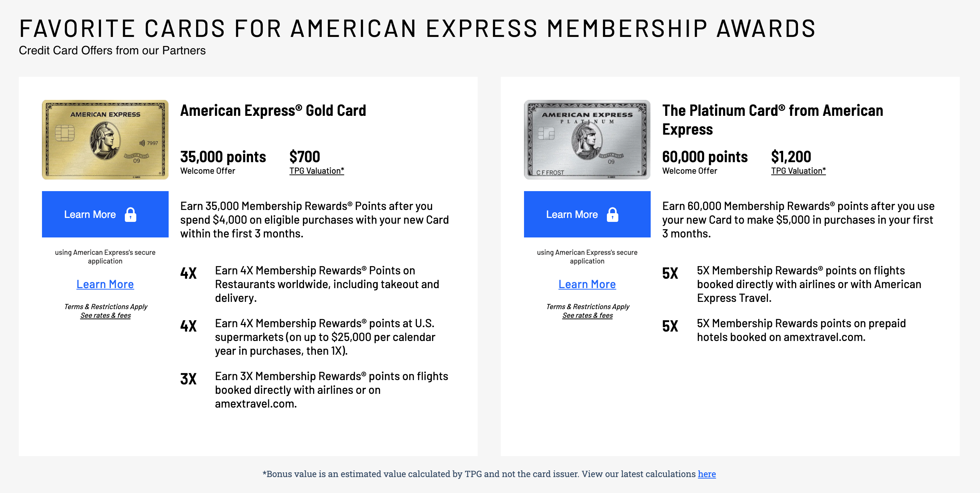Screen dimensions: 980x493
Task: Select the American Express Gold Card title
Action: pyautogui.click(x=273, y=111)
